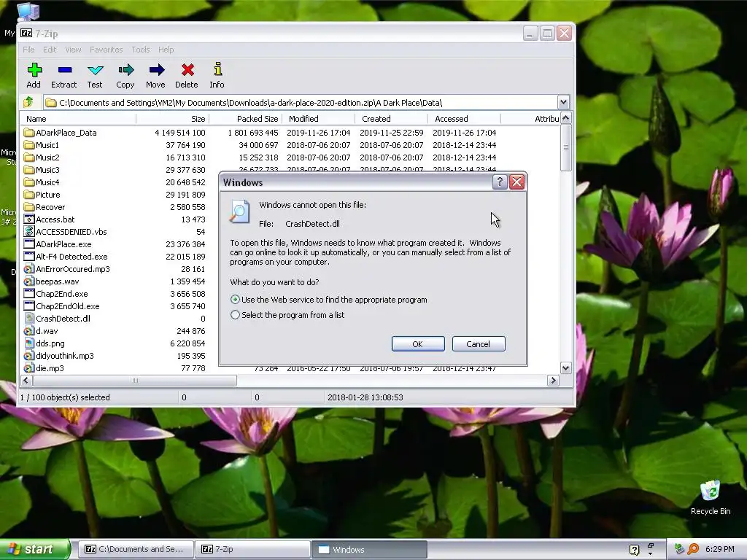This screenshot has height=560, width=747.
Task: Select the ADarkPlace.exe file icon
Action: pyautogui.click(x=29, y=244)
